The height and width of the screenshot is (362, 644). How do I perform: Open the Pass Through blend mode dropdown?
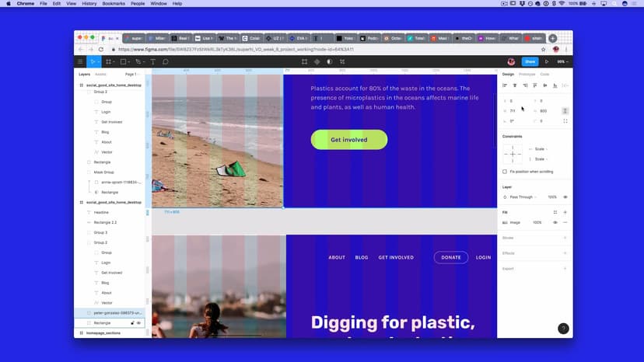tap(522, 197)
